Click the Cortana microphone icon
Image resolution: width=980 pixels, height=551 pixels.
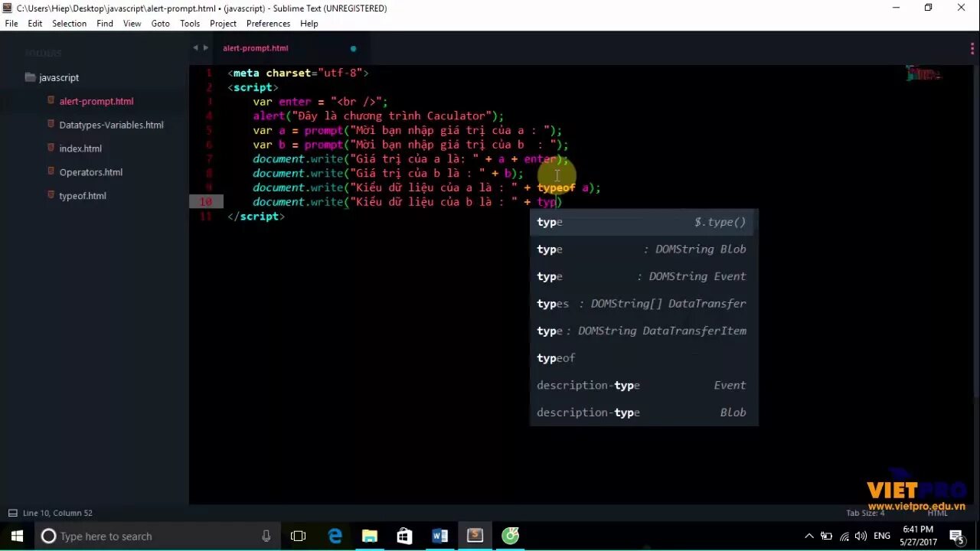pyautogui.click(x=266, y=536)
